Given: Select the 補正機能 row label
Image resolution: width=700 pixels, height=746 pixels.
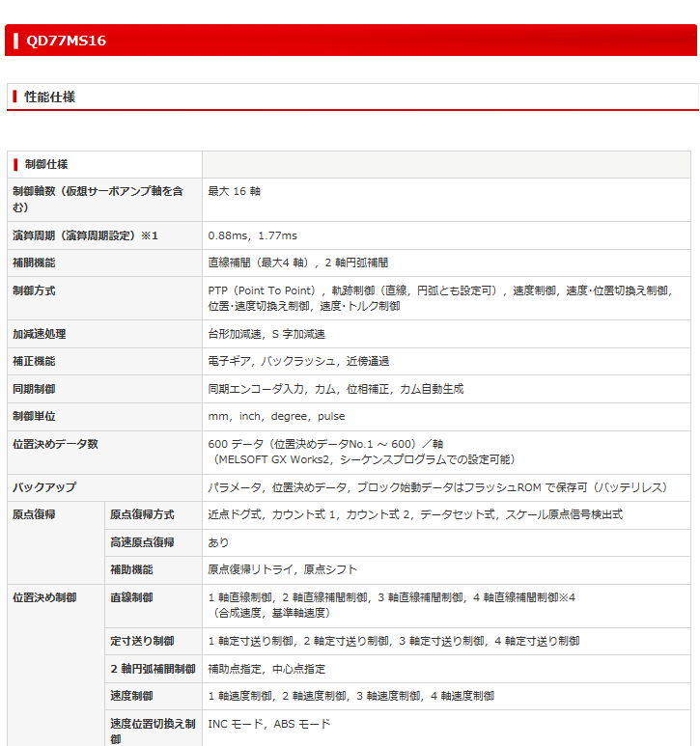Looking at the screenshot, I should tap(34, 361).
